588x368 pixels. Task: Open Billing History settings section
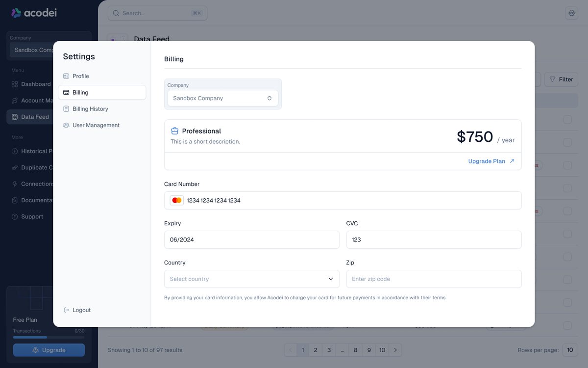102,109
